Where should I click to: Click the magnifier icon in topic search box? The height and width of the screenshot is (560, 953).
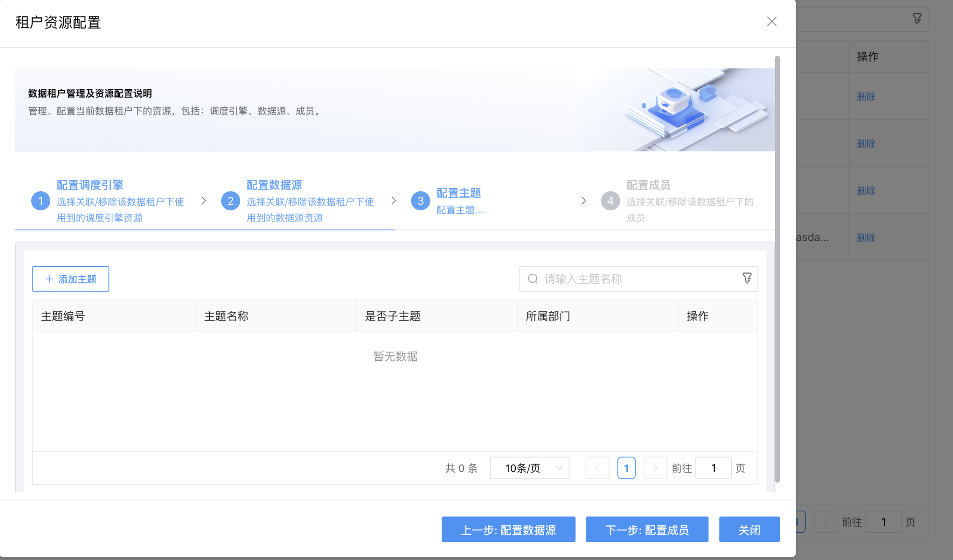point(532,279)
